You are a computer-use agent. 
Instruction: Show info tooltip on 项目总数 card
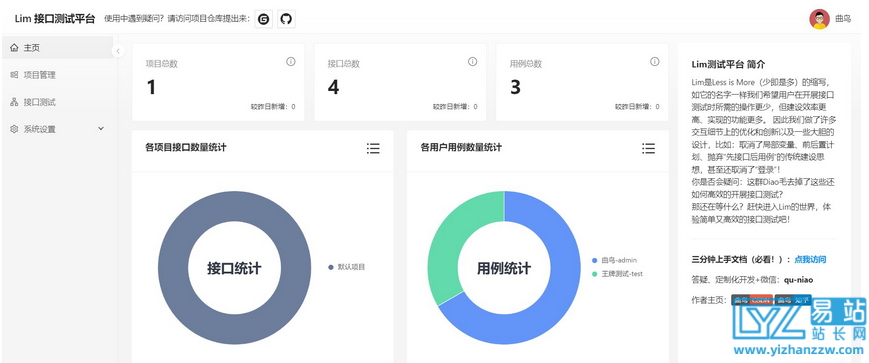pos(290,62)
